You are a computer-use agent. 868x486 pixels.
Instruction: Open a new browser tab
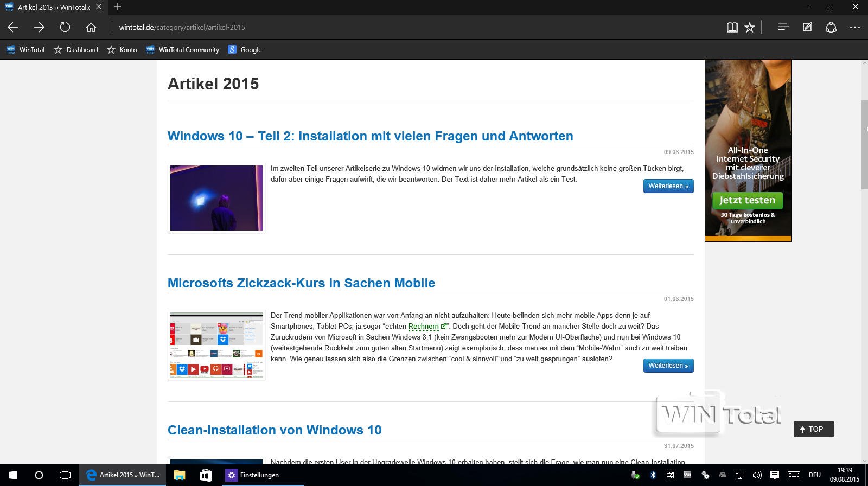pos(118,7)
